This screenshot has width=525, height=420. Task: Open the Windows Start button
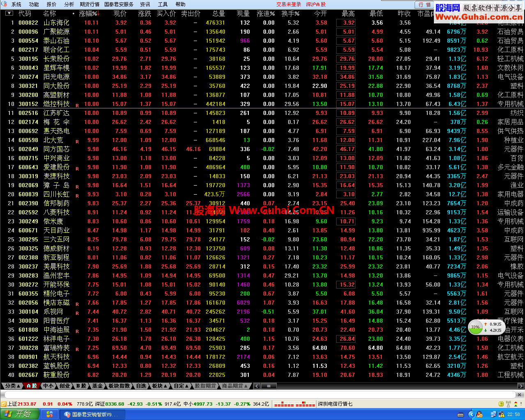tap(20, 414)
